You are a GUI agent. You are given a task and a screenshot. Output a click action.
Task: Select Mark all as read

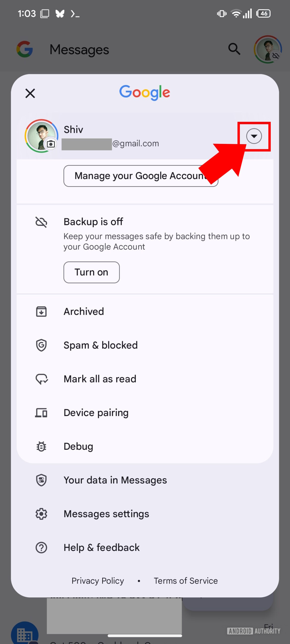point(100,379)
